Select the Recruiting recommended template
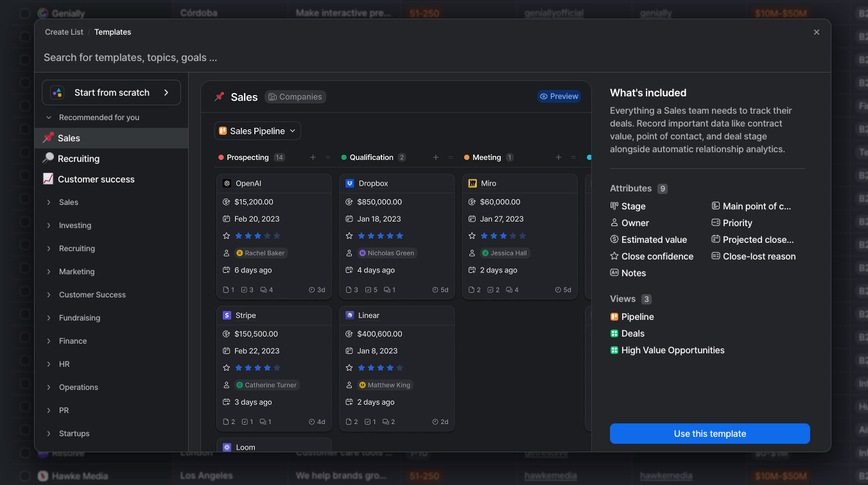Screen dimensions: 868x485 [x=112, y=159]
